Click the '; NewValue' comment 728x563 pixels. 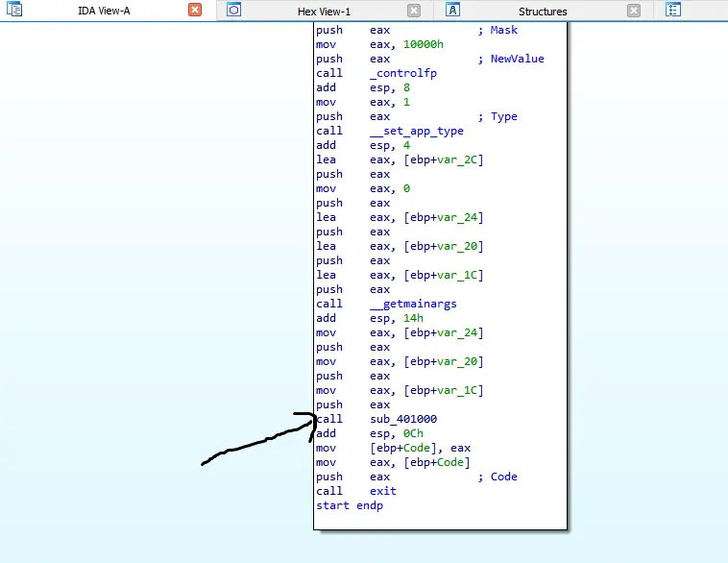tap(511, 59)
